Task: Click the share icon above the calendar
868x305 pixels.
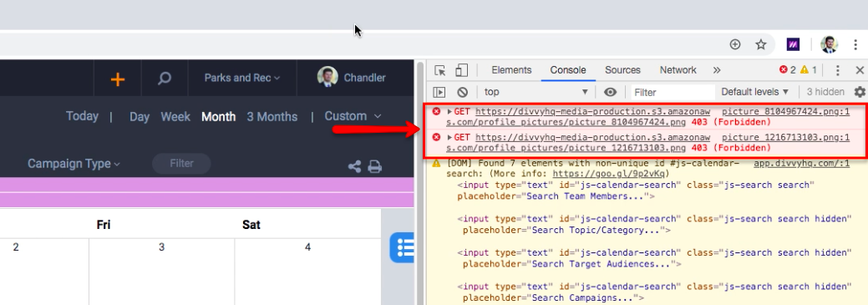Action: pyautogui.click(x=354, y=166)
